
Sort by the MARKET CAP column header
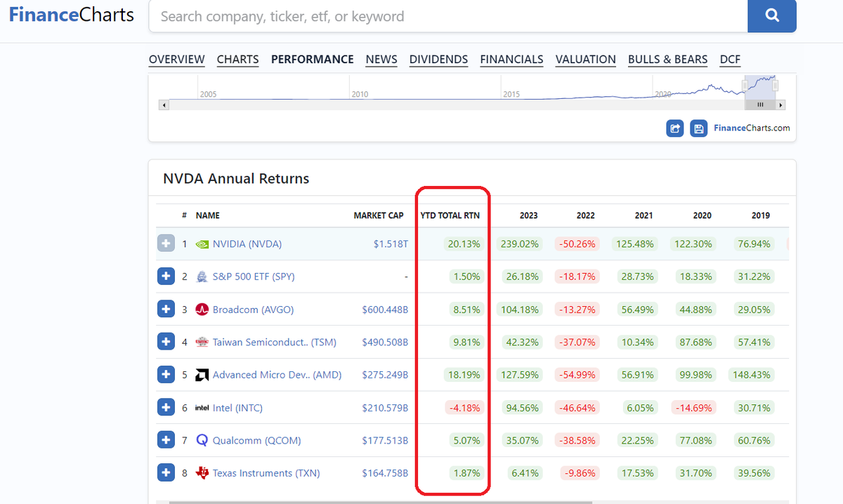click(x=379, y=215)
